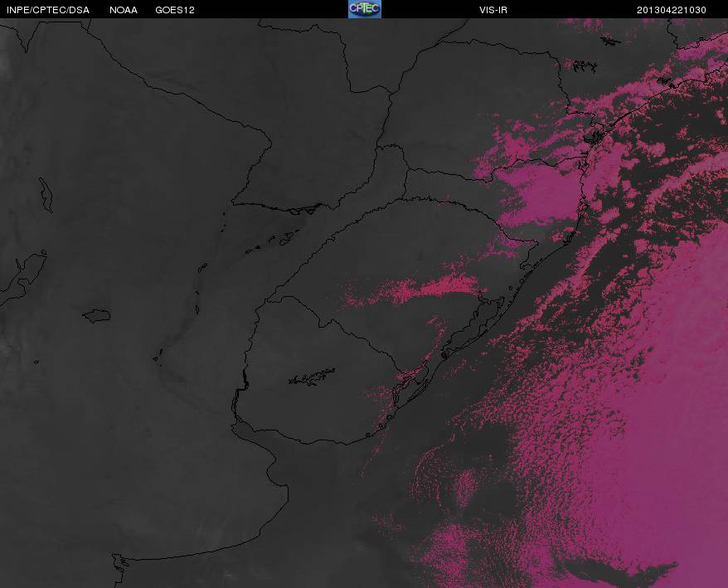This screenshot has width=728, height=588.
Task: Select the VIS-IR channel label
Action: [x=493, y=10]
